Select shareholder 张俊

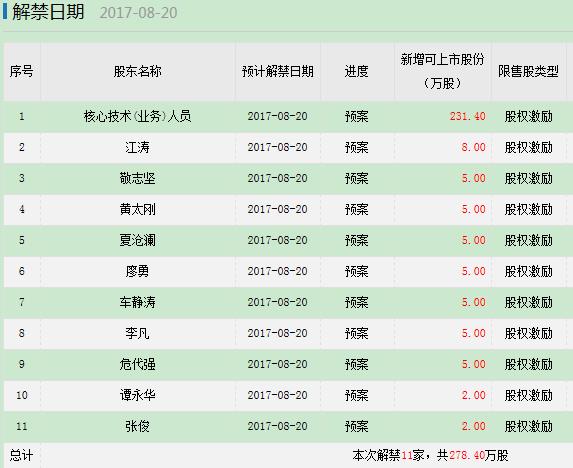(x=137, y=426)
